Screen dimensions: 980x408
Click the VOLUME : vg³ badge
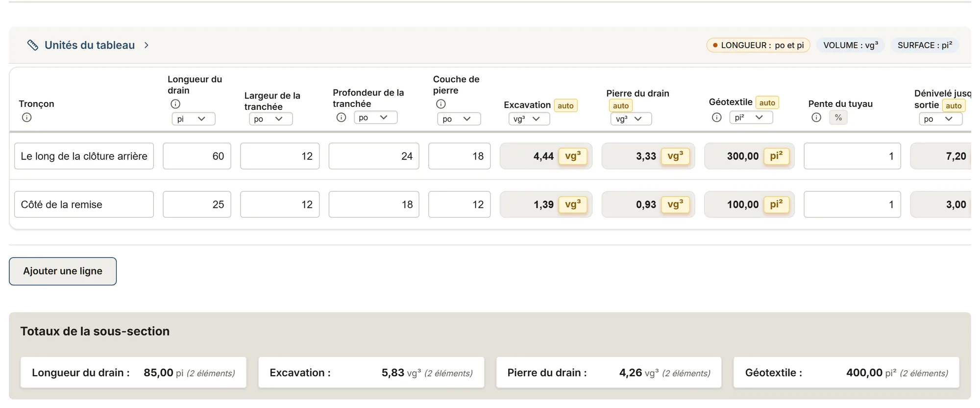coord(851,45)
